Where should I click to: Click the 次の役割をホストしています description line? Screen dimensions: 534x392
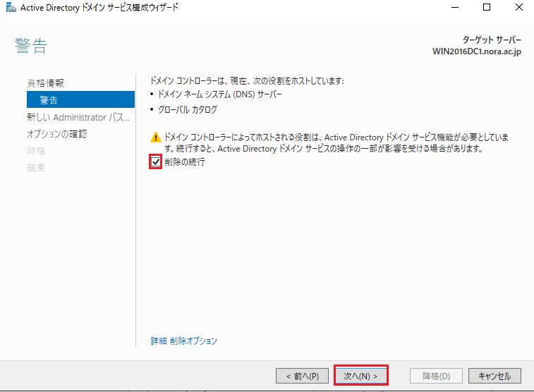tap(247, 80)
